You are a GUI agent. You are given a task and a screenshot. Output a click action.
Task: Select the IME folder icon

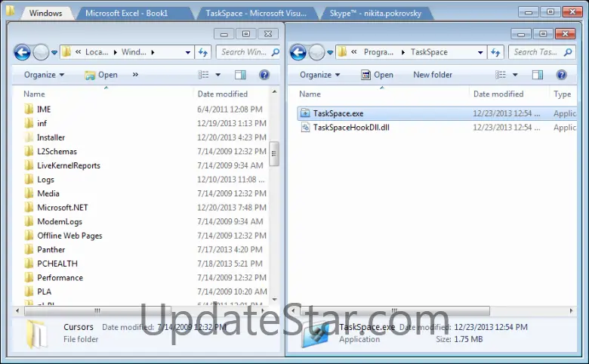pos(29,110)
